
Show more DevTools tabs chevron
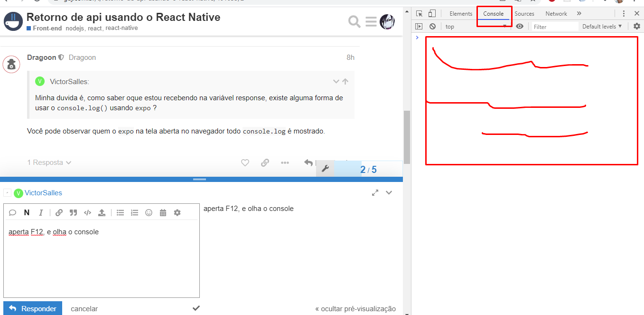click(x=579, y=14)
